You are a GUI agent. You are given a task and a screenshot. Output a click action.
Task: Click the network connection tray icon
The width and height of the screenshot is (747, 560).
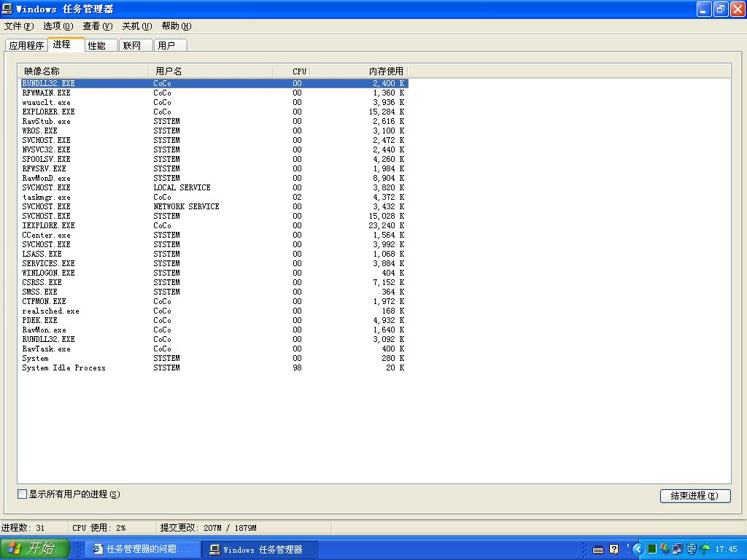tap(678, 549)
